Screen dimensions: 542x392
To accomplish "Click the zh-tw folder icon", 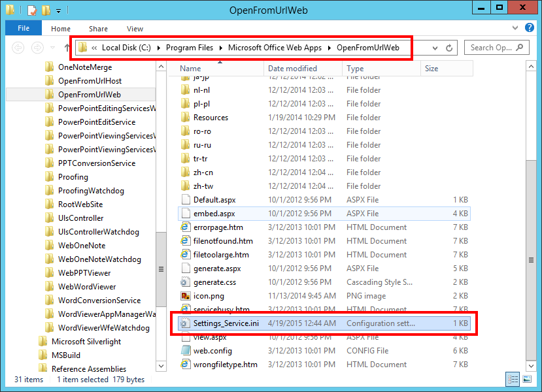I will [x=186, y=186].
